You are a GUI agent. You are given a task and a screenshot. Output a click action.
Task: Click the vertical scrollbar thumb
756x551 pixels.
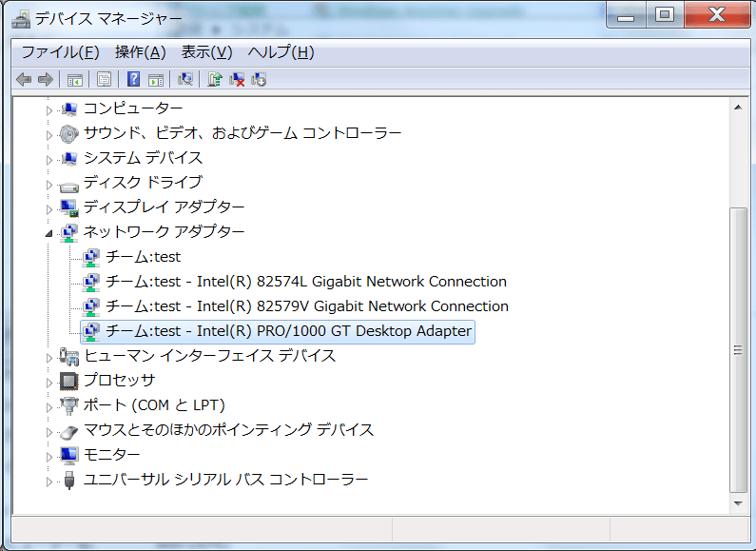(x=738, y=350)
